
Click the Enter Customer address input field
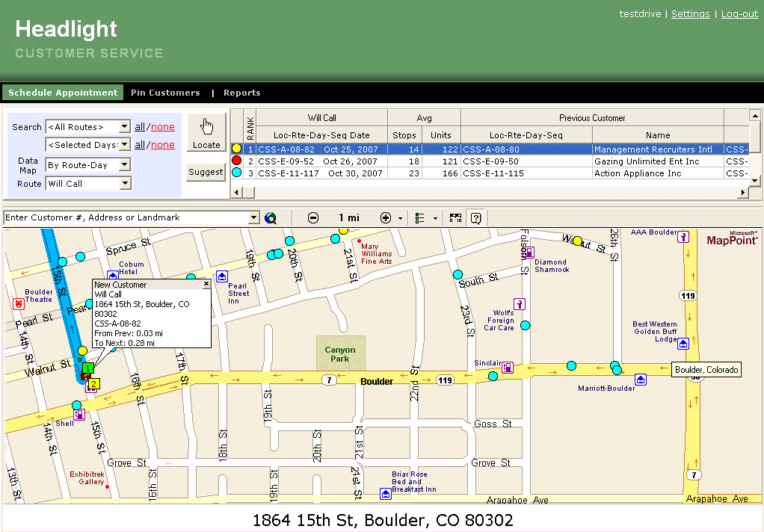click(127, 218)
